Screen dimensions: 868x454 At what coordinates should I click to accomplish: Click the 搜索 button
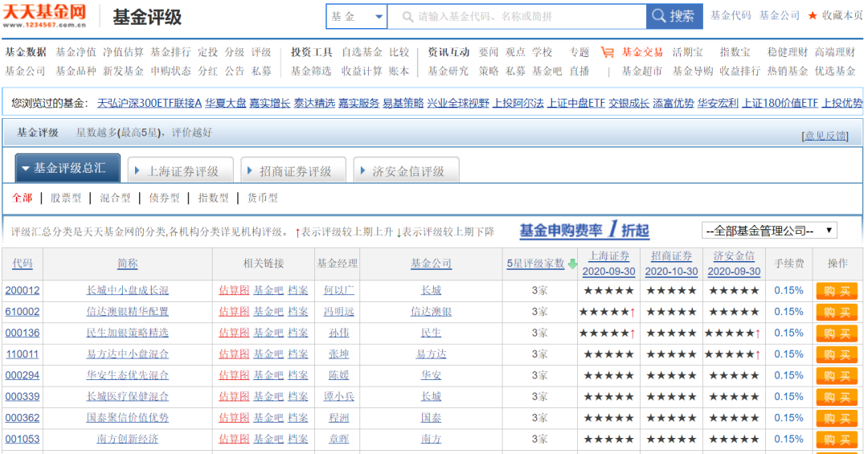[x=674, y=16]
